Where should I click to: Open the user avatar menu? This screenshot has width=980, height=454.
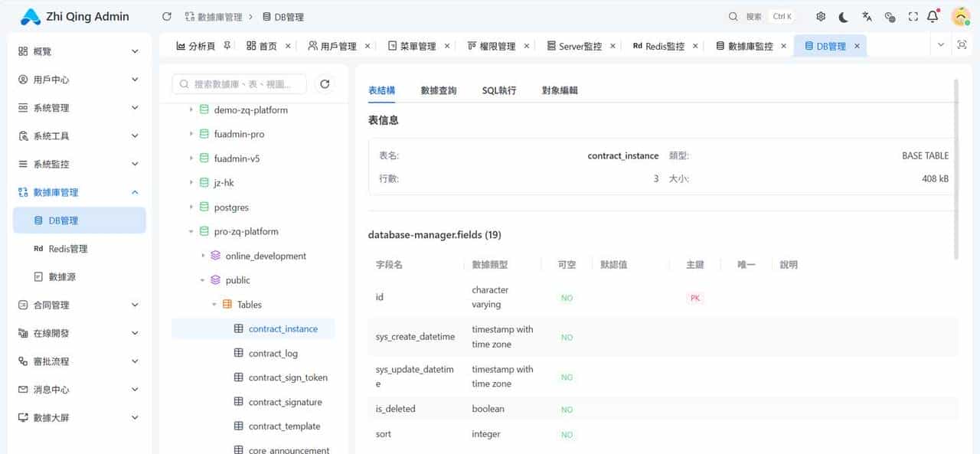point(960,15)
